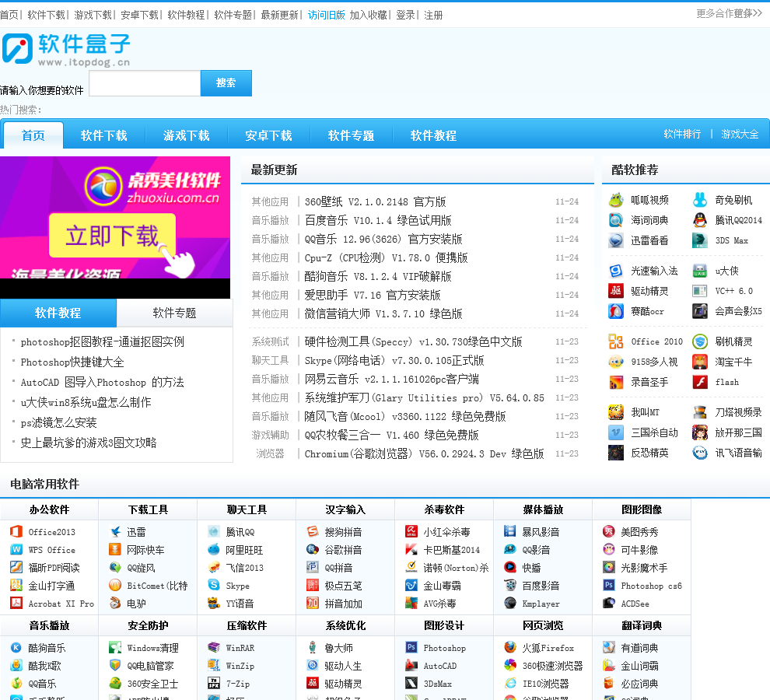Open Skype v7.30.0.105正式版 entry

[394, 360]
